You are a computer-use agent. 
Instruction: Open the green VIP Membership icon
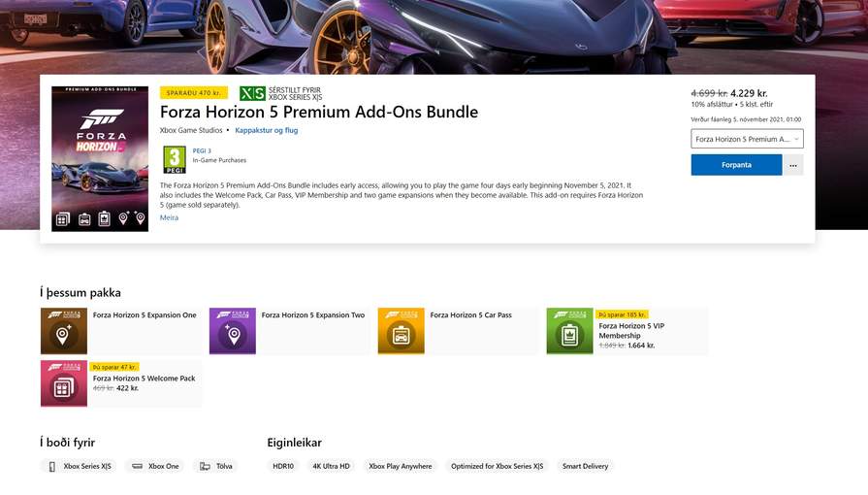[x=569, y=331]
